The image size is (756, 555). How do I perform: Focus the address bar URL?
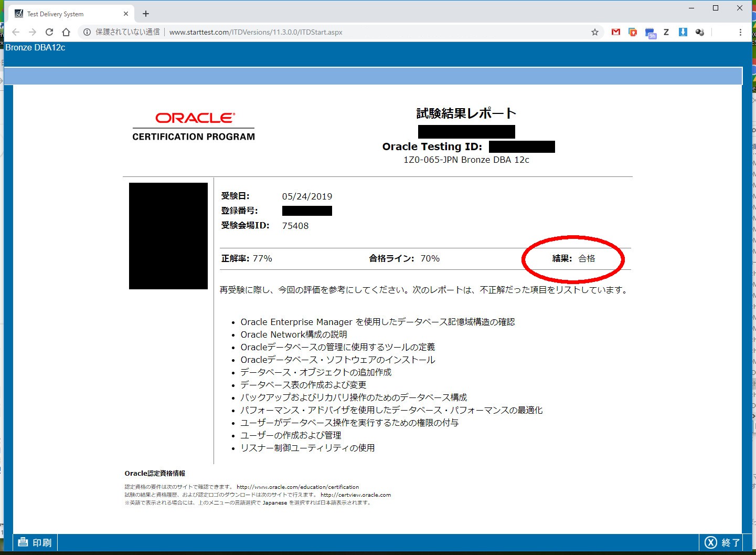(255, 32)
